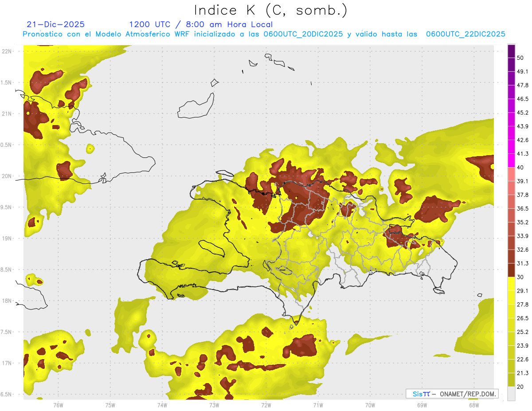532x411 pixels.
Task: Select the olive-yellow band between 20 and 21.3
Action: click(511, 380)
